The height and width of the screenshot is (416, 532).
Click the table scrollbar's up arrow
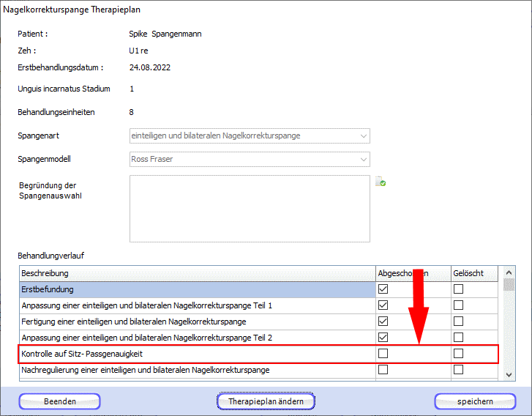click(x=509, y=273)
